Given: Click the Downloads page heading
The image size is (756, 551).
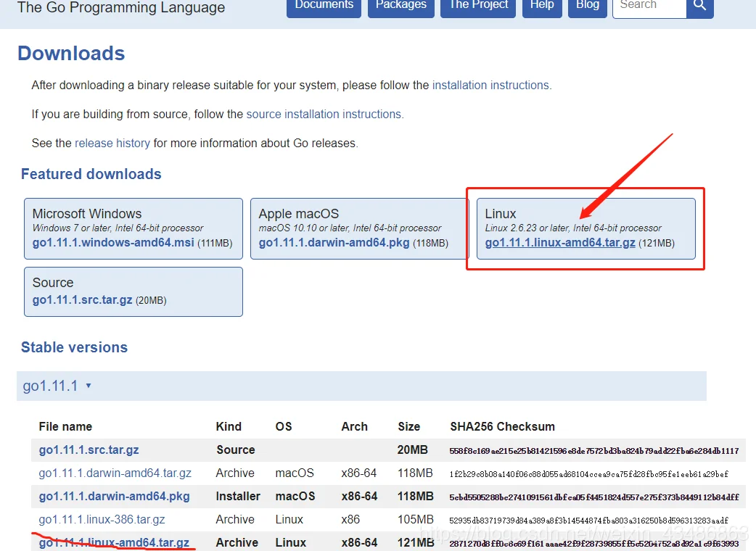Looking at the screenshot, I should coord(71,53).
